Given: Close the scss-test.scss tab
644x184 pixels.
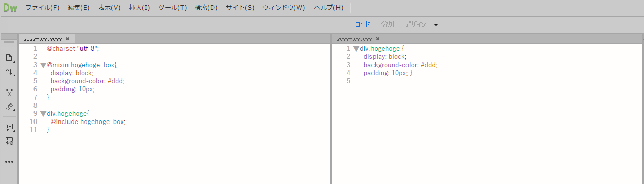Looking at the screenshot, I should (67, 39).
